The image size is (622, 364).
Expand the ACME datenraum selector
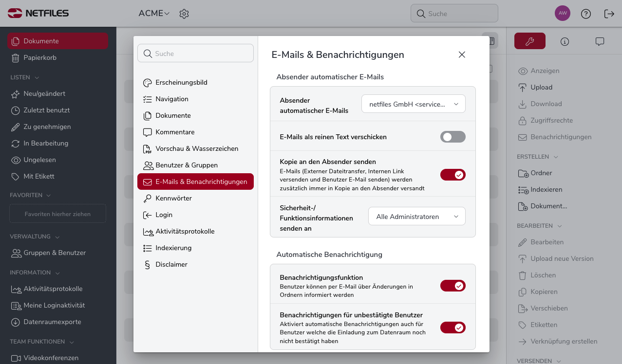[x=154, y=13]
